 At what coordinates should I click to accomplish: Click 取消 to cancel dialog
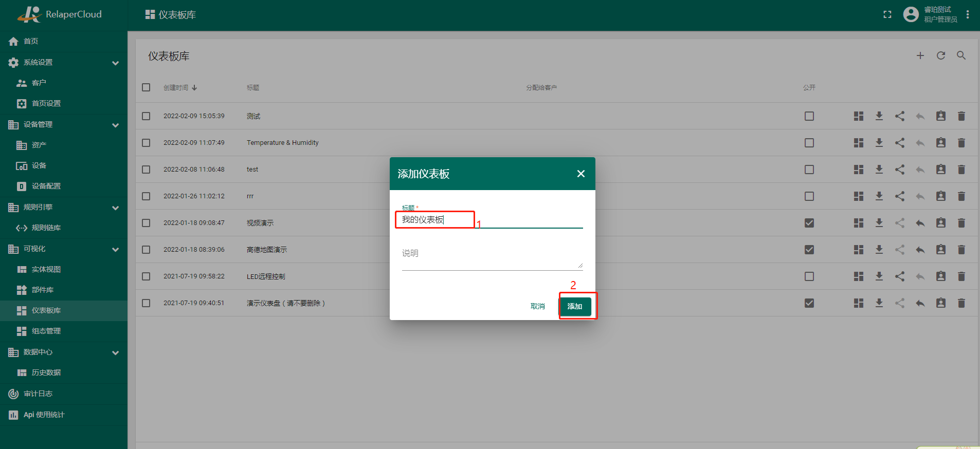click(538, 307)
